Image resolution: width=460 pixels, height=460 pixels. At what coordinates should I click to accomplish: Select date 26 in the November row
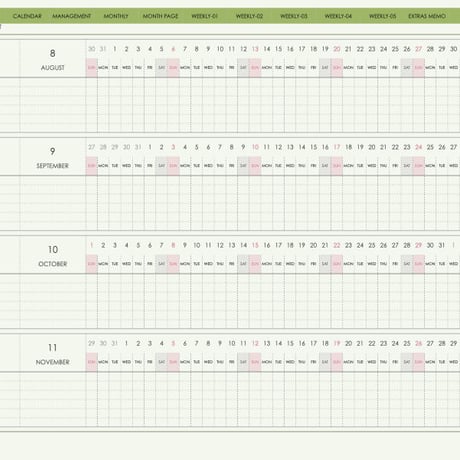(418, 343)
